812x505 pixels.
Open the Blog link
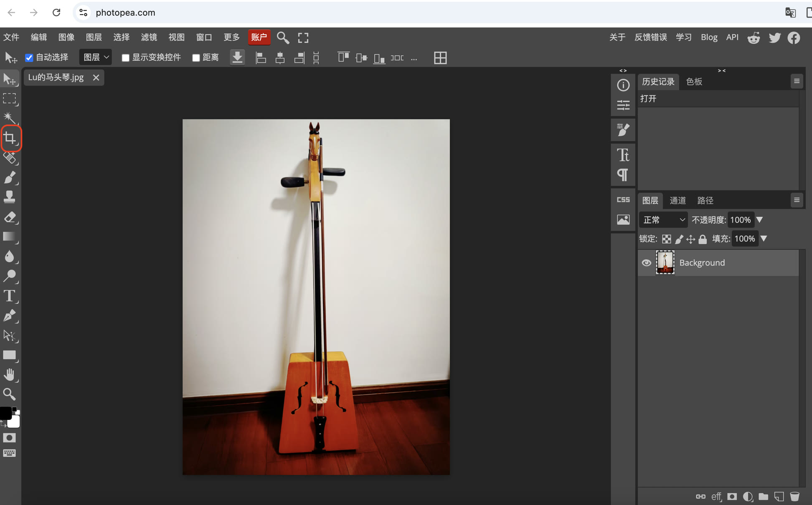(x=709, y=37)
